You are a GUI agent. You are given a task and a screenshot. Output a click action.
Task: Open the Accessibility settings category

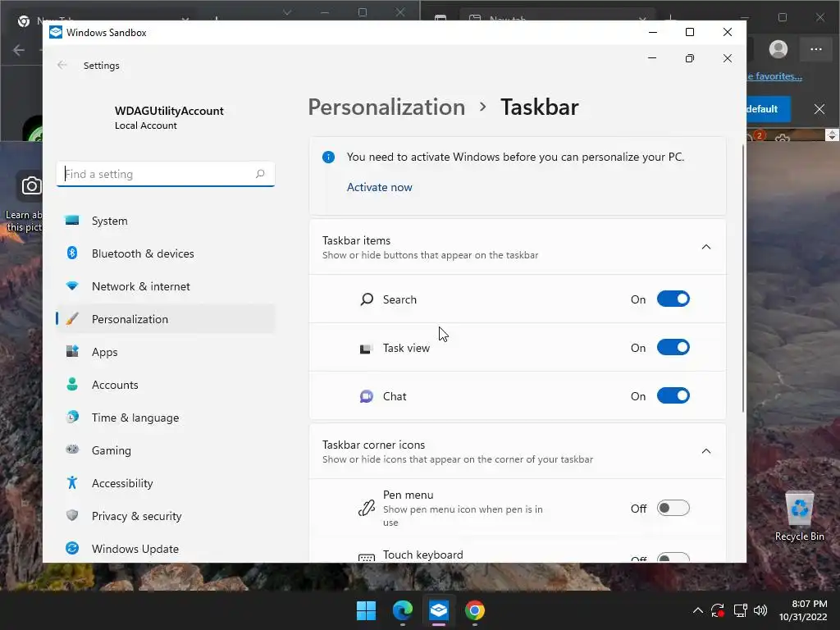(166, 483)
